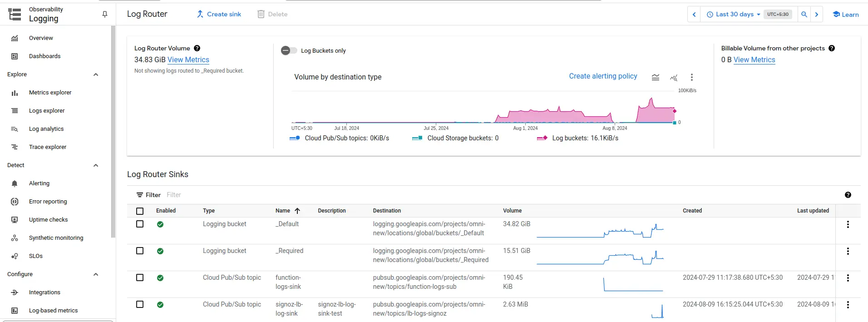The height and width of the screenshot is (322, 868).
Task: Click the Cloud Pub/Sub topics legend item
Action: 339,138
